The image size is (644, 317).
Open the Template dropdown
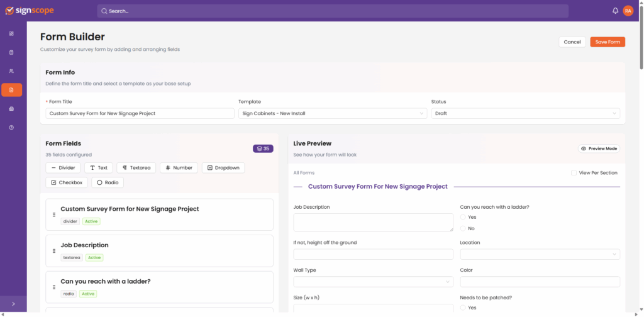[x=333, y=113]
